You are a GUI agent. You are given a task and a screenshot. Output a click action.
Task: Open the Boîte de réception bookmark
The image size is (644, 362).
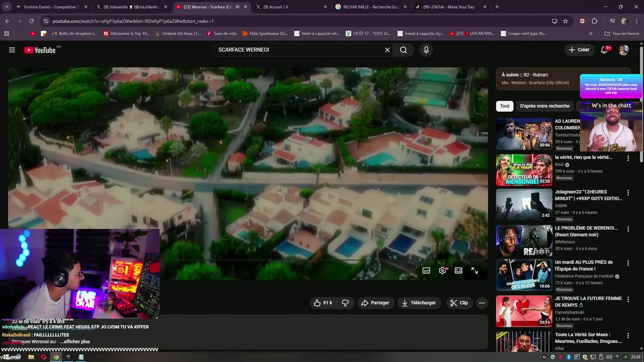[73, 34]
